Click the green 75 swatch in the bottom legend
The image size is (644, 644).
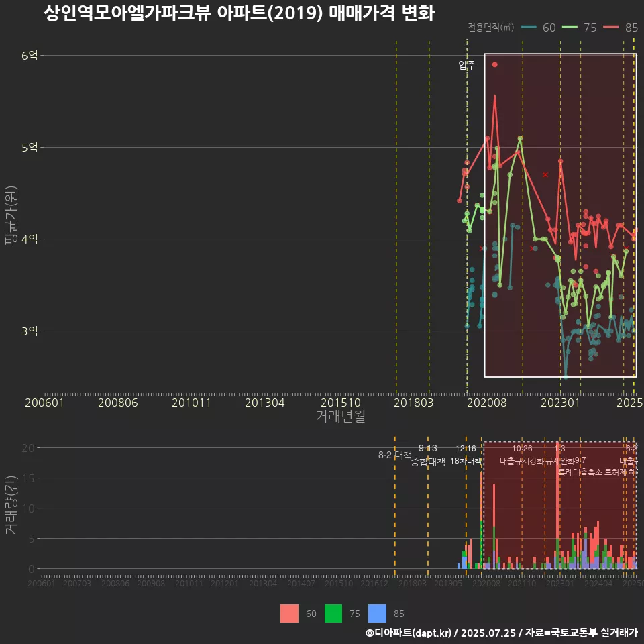coord(333,614)
